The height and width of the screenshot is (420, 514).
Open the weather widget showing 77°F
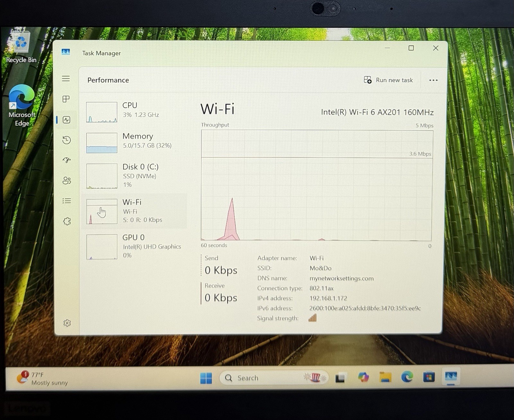pyautogui.click(x=42, y=378)
